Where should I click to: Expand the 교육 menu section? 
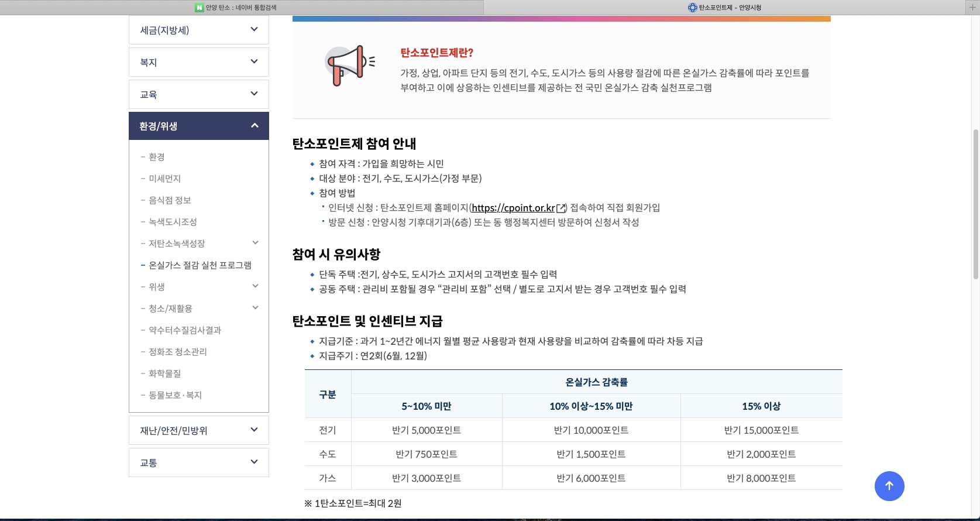point(199,94)
